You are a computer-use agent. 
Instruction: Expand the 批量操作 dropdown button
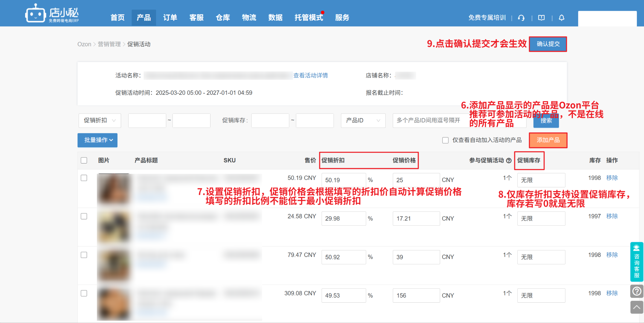coord(97,140)
